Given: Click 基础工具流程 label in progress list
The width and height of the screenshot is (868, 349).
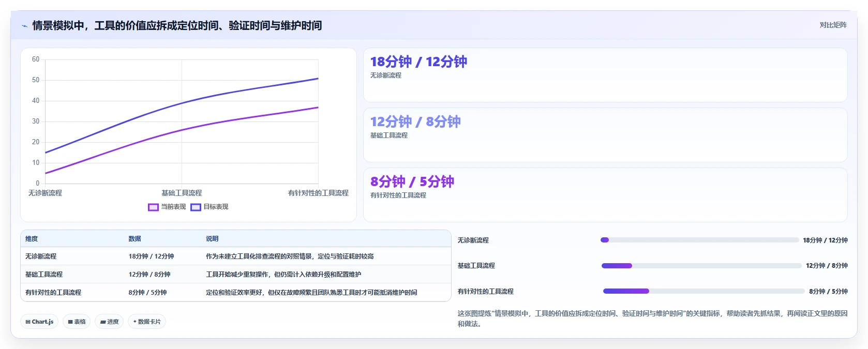Looking at the screenshot, I should point(476,266).
